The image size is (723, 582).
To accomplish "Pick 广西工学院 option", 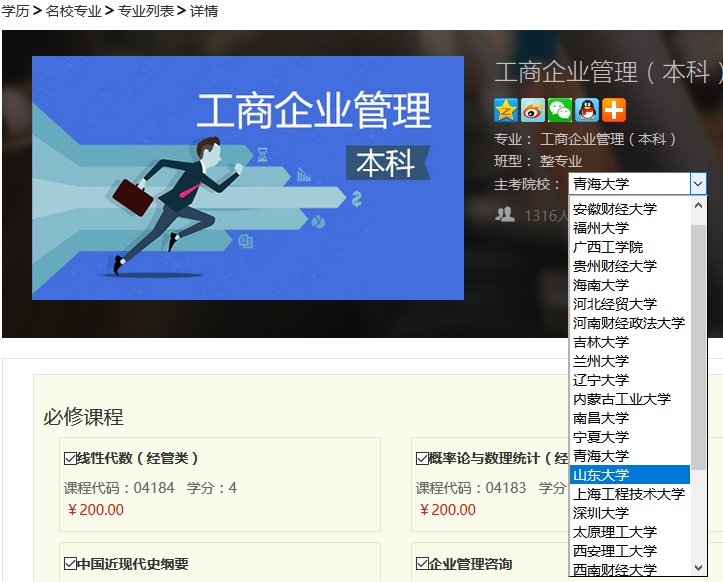I will coord(630,247).
